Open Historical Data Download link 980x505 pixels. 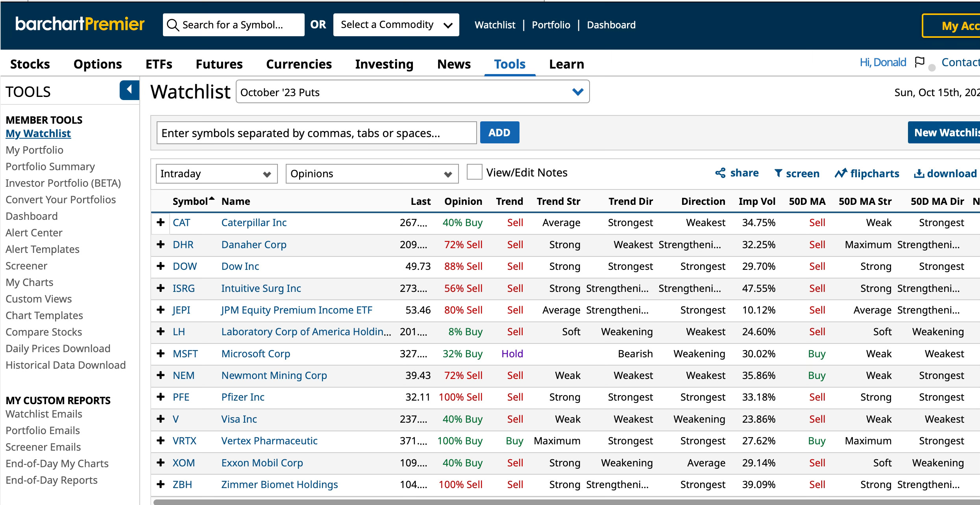point(66,365)
